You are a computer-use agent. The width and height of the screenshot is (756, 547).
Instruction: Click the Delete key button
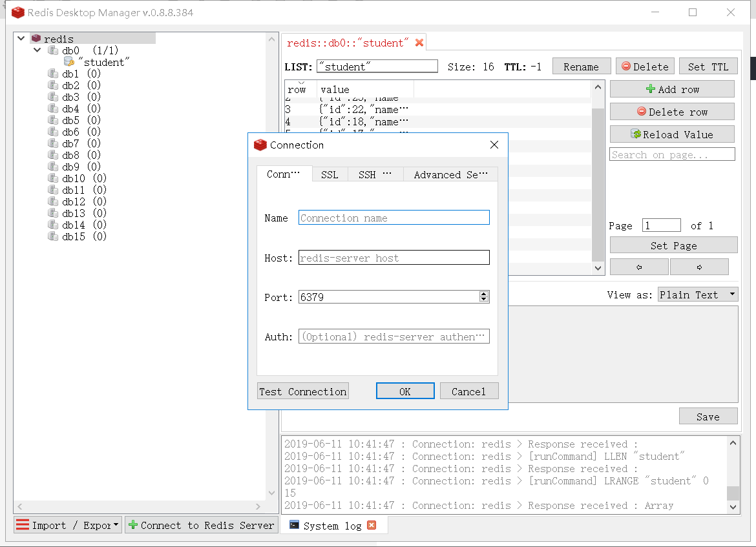[645, 67]
